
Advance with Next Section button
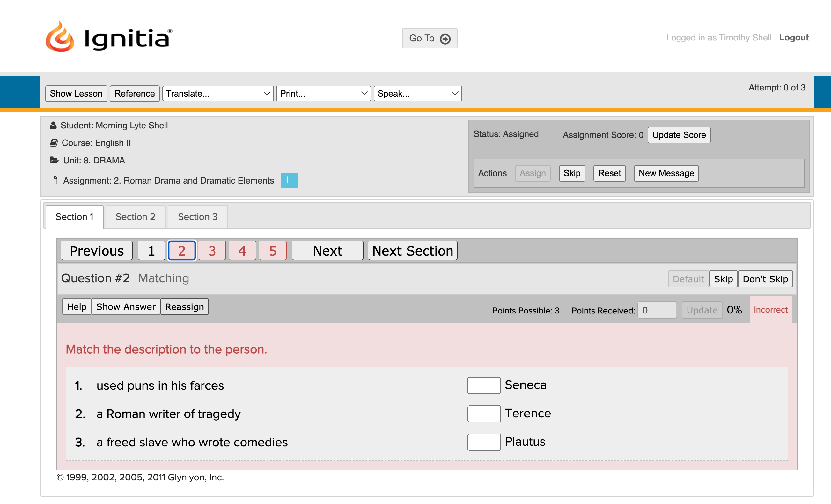(412, 251)
